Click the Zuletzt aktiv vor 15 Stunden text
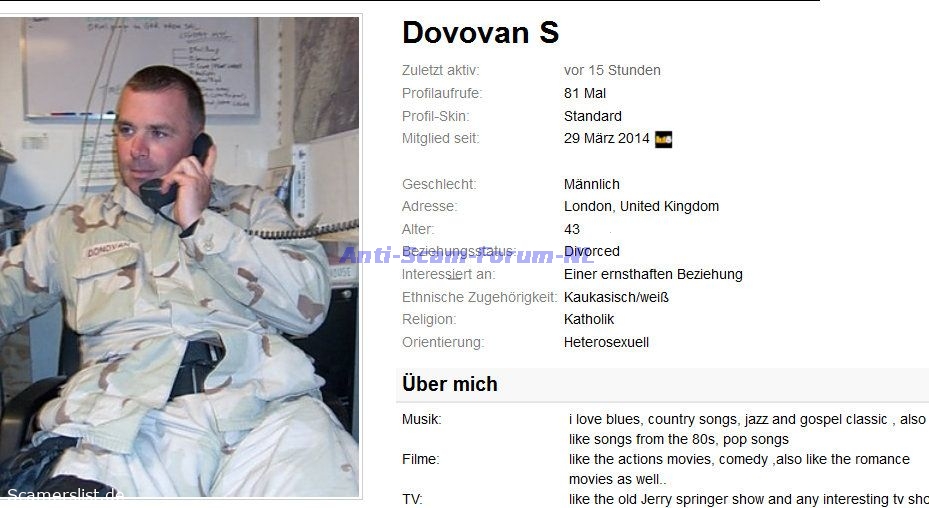Screen dimensions: 929x508 click(612, 71)
